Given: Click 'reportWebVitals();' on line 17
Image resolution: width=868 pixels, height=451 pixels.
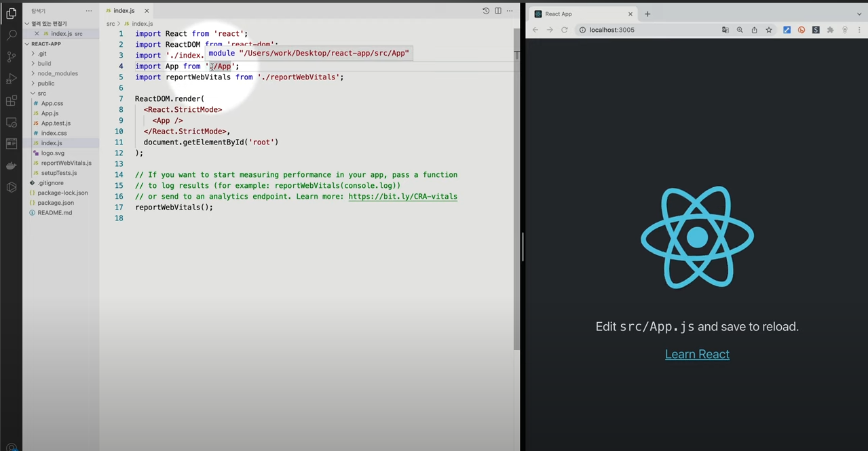Looking at the screenshot, I should pyautogui.click(x=174, y=208).
